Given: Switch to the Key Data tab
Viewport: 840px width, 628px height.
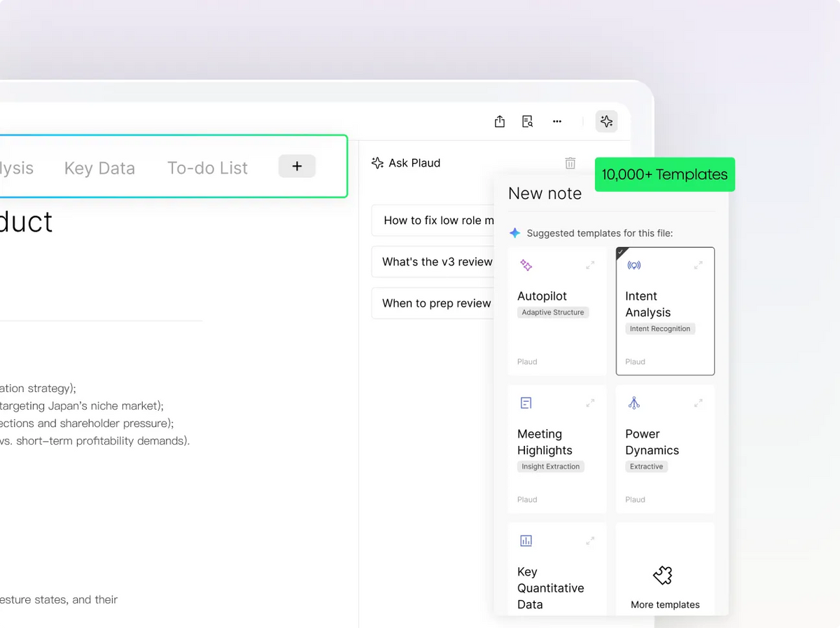Looking at the screenshot, I should point(99,168).
